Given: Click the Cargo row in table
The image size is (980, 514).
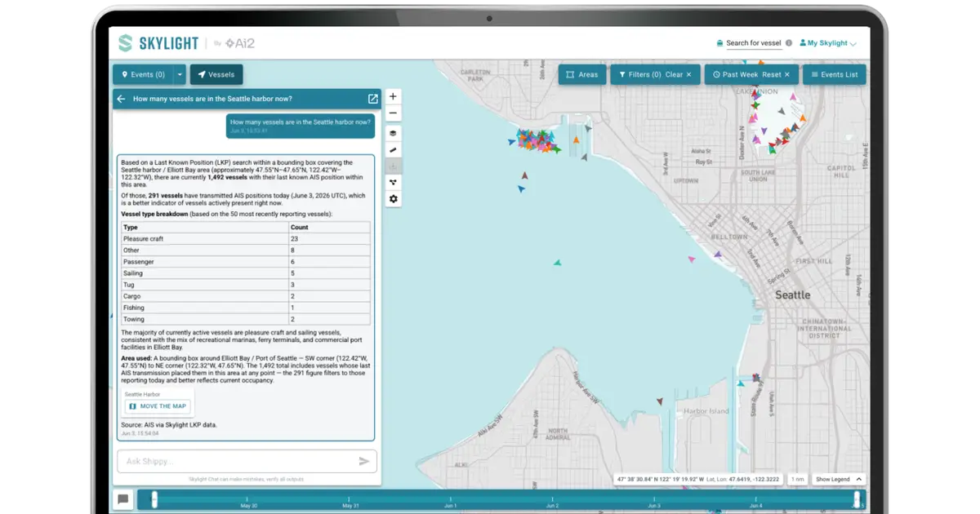Looking at the screenshot, I should click(x=246, y=296).
